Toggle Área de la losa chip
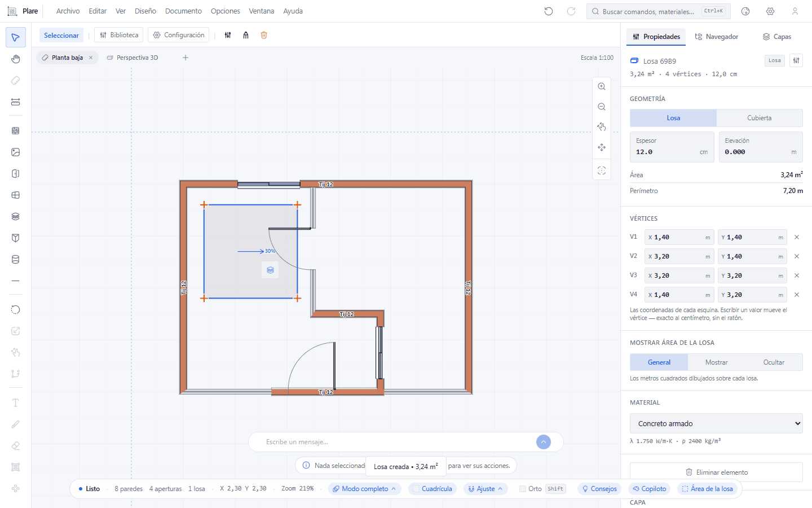The width and height of the screenshot is (812, 508). pos(707,489)
